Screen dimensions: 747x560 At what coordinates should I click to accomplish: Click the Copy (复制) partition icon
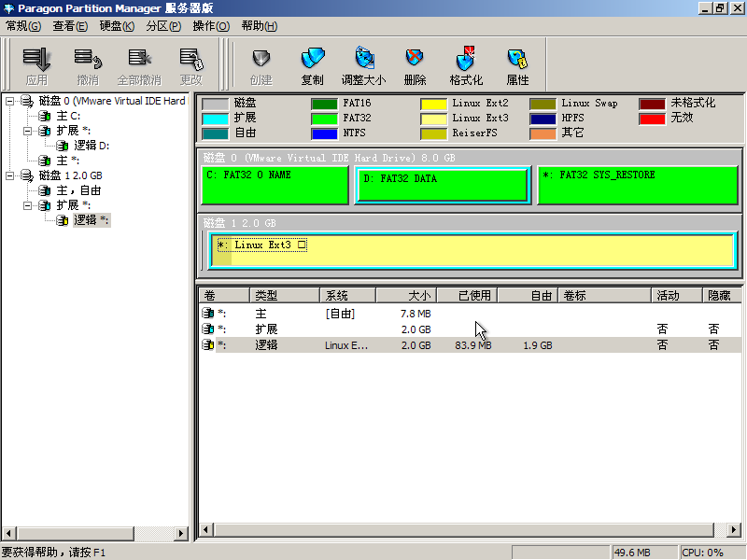313,58
